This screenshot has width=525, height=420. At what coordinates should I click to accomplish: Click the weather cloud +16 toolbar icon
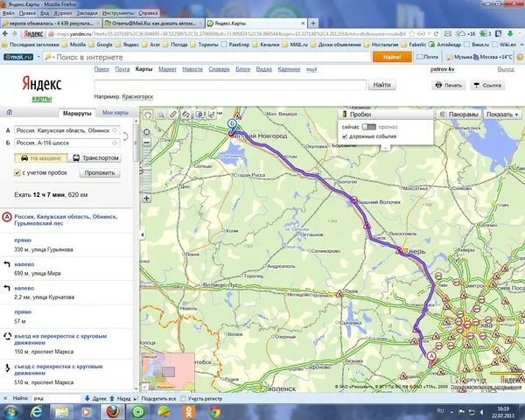[466, 34]
